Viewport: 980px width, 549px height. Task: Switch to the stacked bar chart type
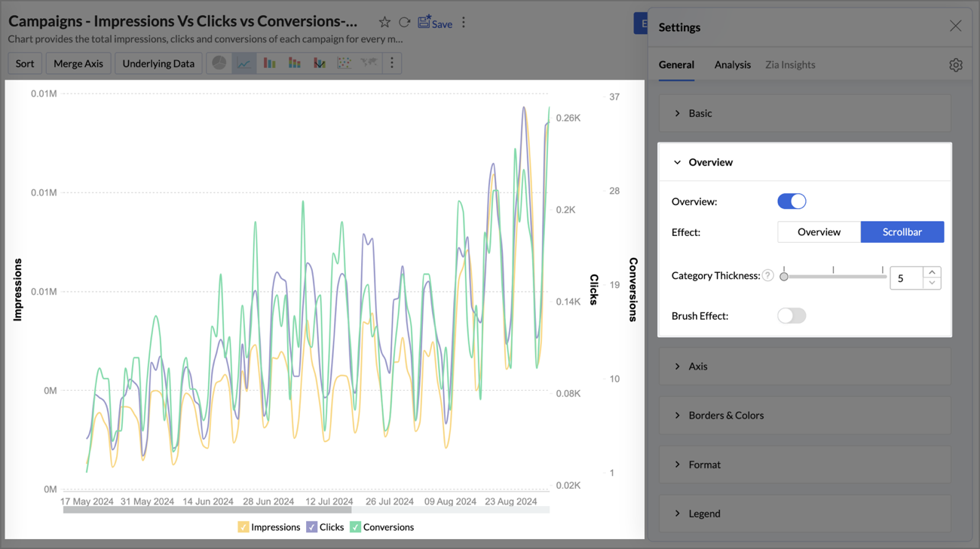click(294, 63)
